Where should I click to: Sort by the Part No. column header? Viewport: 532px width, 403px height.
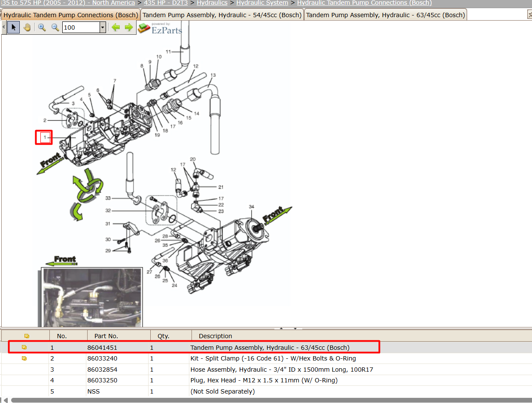pyautogui.click(x=119, y=336)
